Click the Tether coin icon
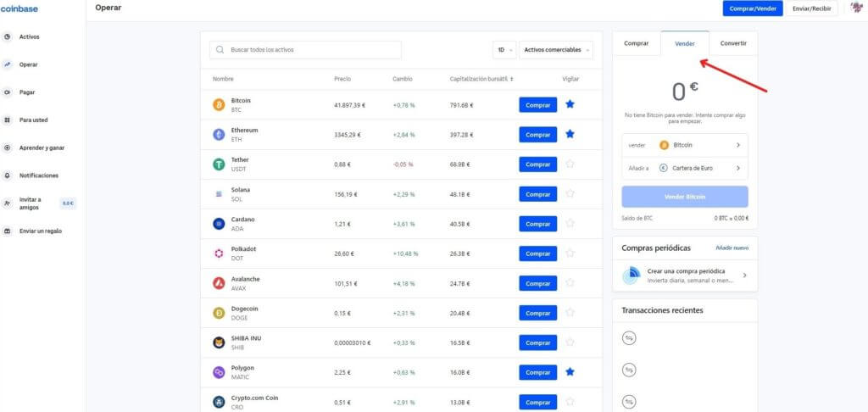 (x=220, y=164)
